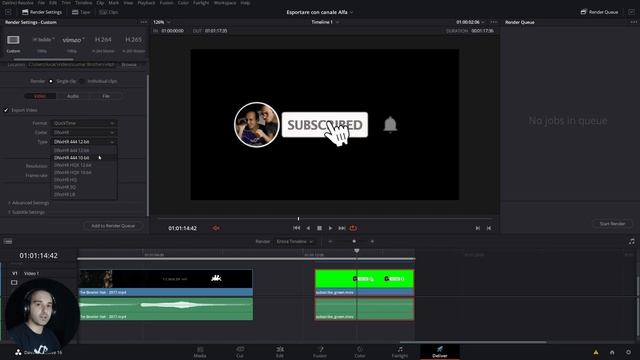Open Render Entire Timeline range dropdown
This screenshot has width=640, height=360.
(x=294, y=242)
